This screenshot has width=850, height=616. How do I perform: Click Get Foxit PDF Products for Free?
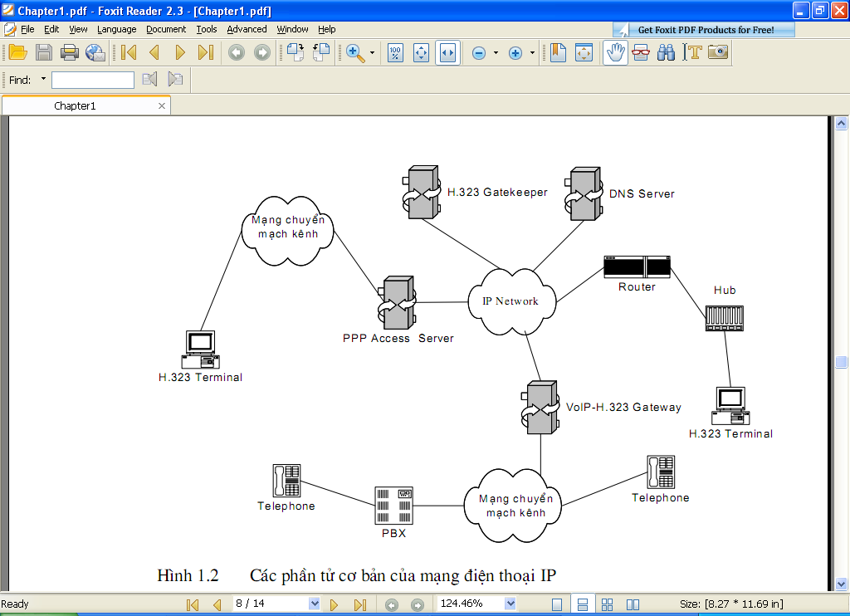[x=704, y=30]
